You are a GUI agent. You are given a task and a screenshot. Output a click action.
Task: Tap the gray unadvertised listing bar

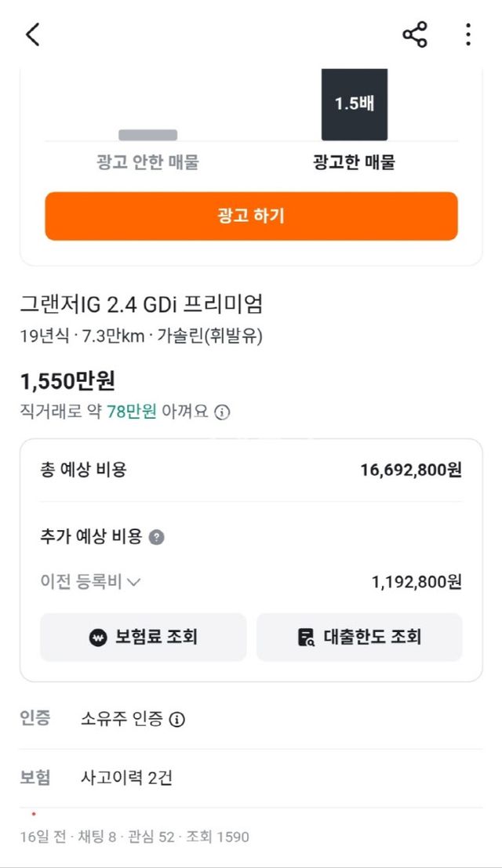pos(147,135)
